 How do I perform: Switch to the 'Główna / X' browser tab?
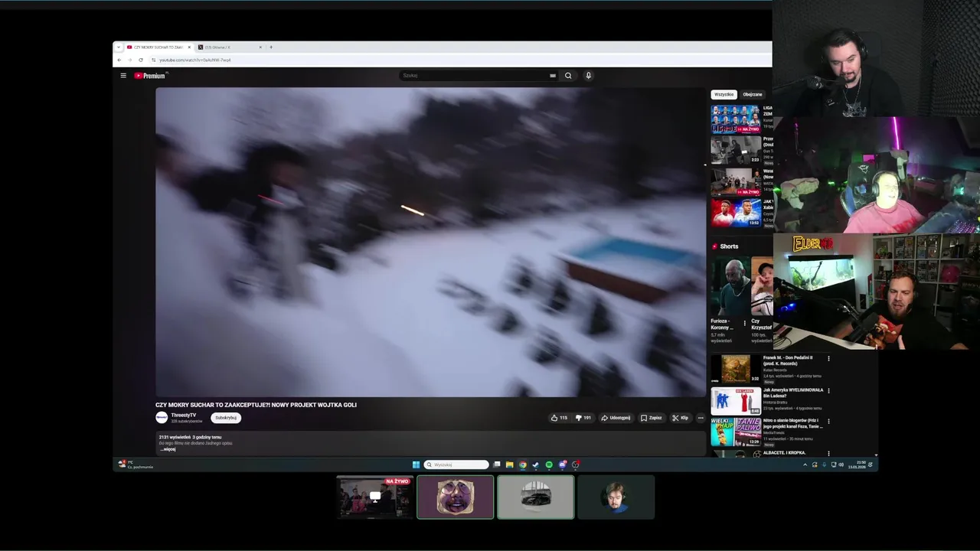coord(228,47)
